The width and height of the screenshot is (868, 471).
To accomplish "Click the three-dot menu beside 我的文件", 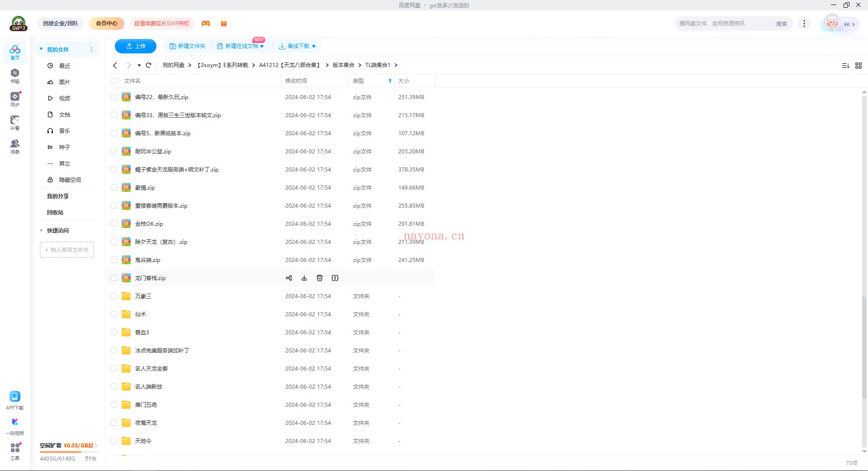I will coord(91,49).
